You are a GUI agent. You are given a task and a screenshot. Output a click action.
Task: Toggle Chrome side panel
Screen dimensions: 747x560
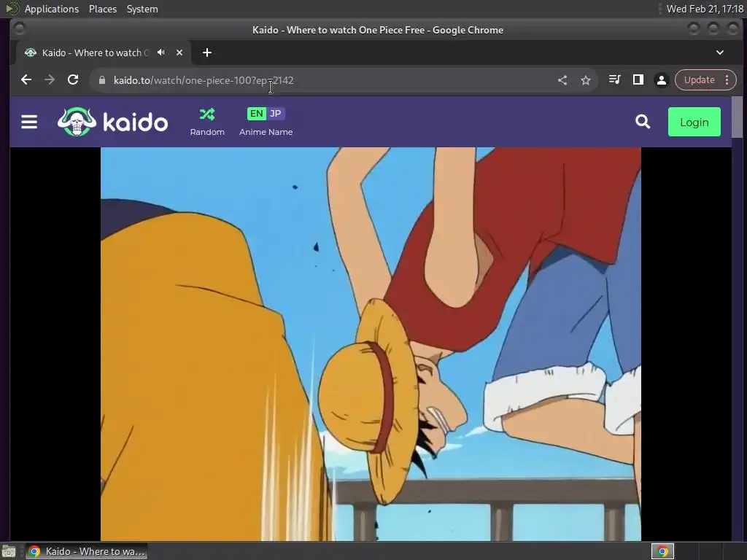(x=638, y=80)
